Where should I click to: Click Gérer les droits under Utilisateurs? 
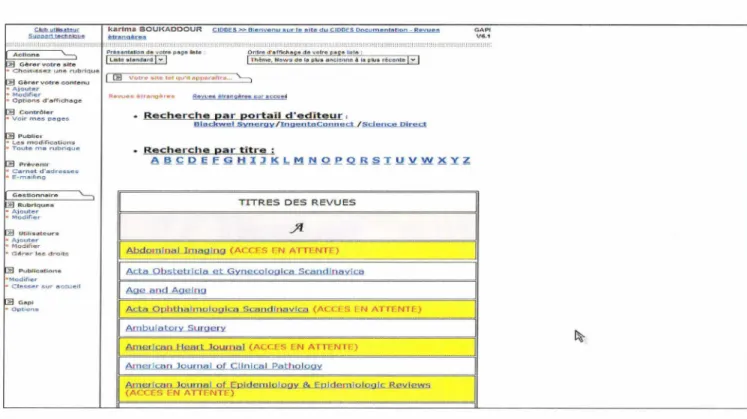click(x=40, y=253)
